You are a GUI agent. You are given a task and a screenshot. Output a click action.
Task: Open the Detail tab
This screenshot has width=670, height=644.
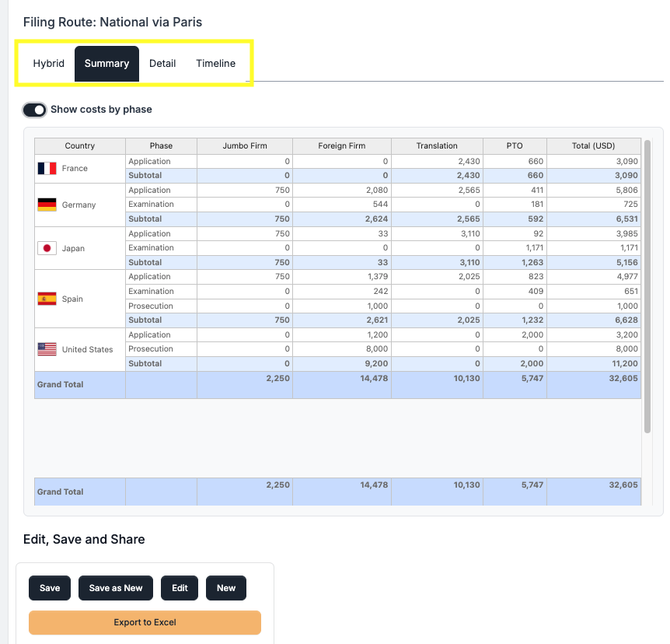click(x=162, y=64)
